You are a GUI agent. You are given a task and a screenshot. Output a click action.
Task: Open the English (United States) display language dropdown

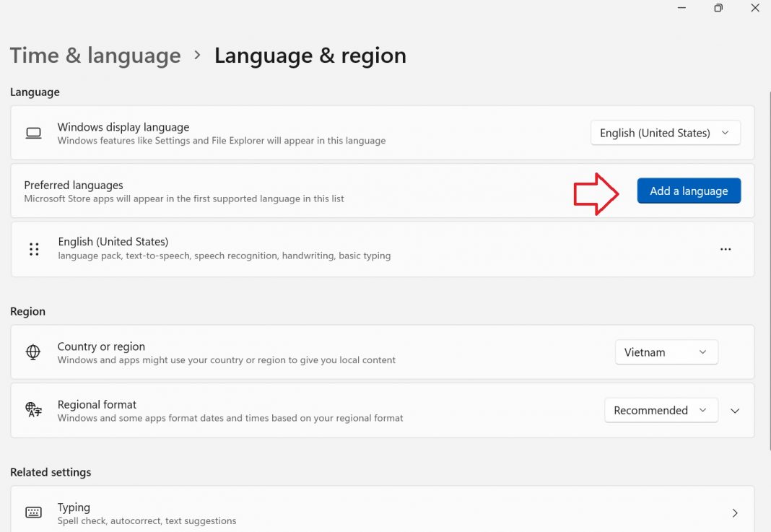pos(665,133)
